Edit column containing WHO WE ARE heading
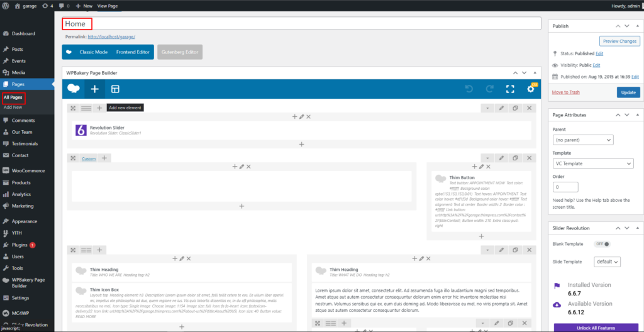This screenshot has height=332, width=644. (x=182, y=258)
